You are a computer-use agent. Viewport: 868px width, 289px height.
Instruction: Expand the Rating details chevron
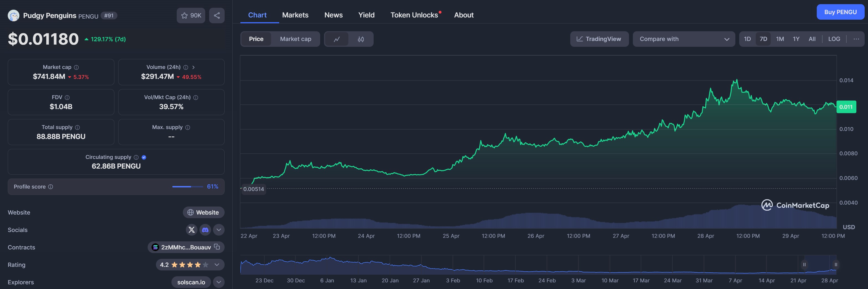click(217, 265)
